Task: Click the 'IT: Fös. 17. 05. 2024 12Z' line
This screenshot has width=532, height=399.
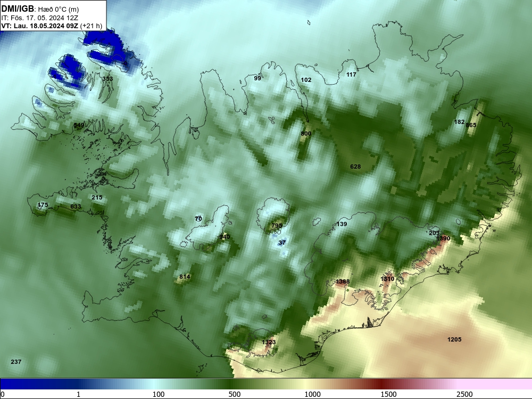Action: 40,18
